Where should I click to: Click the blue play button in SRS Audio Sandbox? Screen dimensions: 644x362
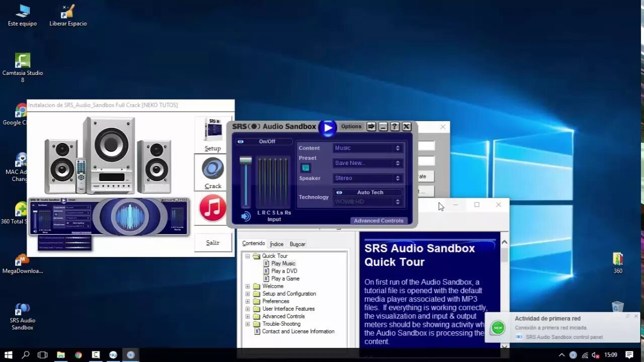pos(328,128)
